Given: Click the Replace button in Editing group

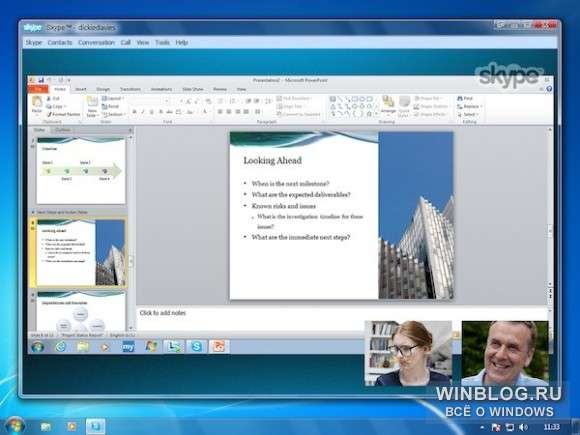Looking at the screenshot, I should (x=470, y=107).
